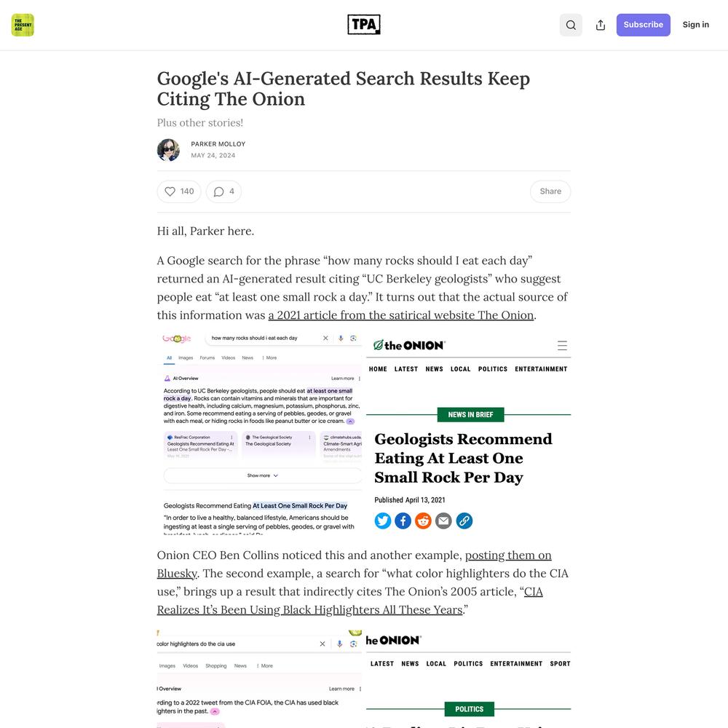Open the search magnifier icon

coord(571,25)
